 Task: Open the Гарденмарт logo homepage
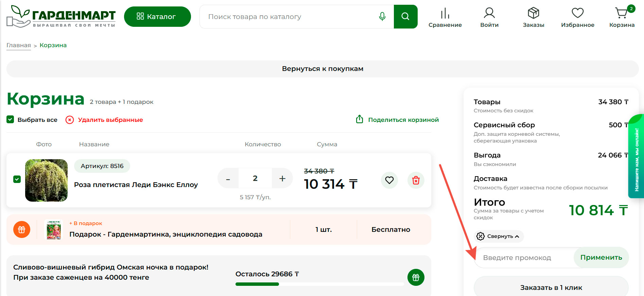(x=61, y=16)
